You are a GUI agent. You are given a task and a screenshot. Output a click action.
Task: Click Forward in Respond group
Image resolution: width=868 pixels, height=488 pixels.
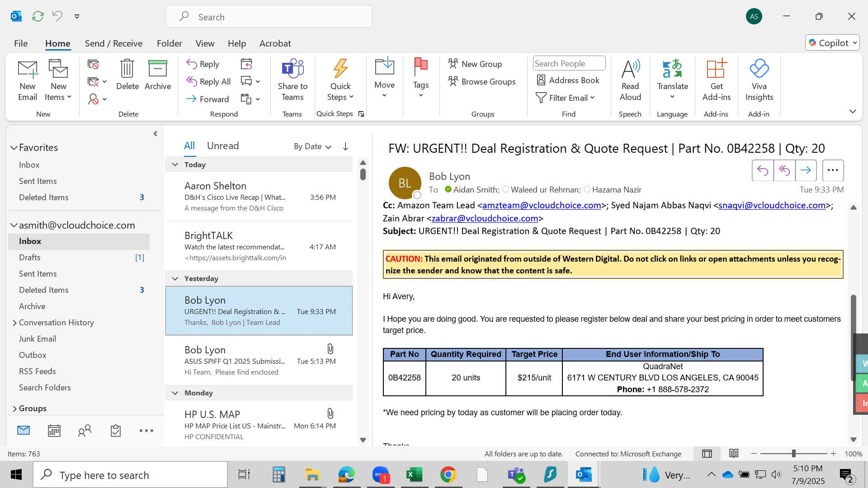[x=208, y=99]
